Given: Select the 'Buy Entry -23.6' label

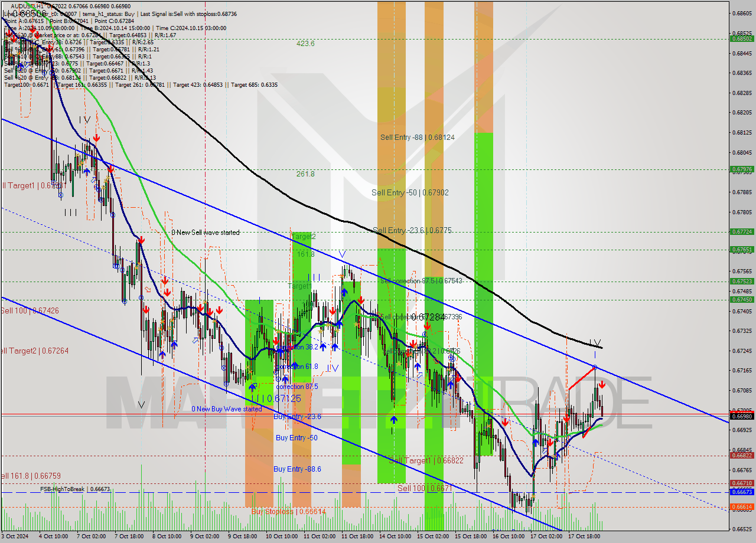Looking at the screenshot, I should pos(298,417).
